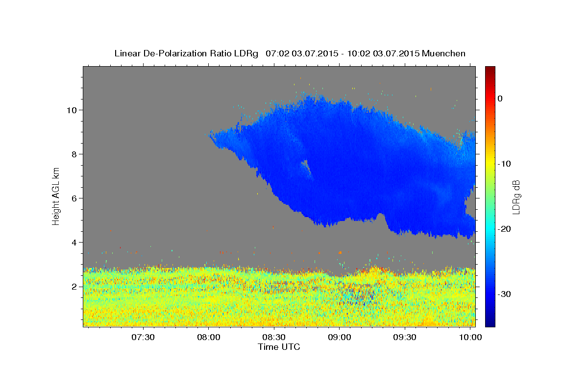This screenshot has height=392, width=588.
Task: Click the yellow-green boundary layer band
Action: [279, 297]
